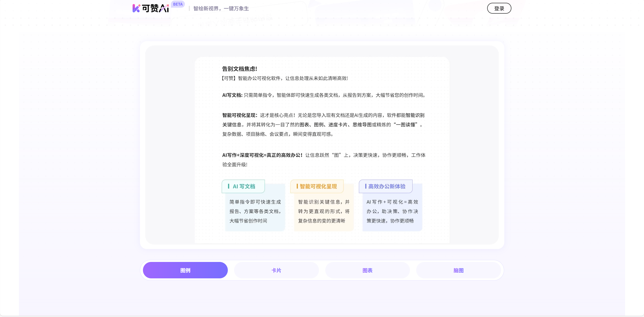Click the 高效办公新体验 card header
The width and height of the screenshot is (644, 317).
coord(386,186)
